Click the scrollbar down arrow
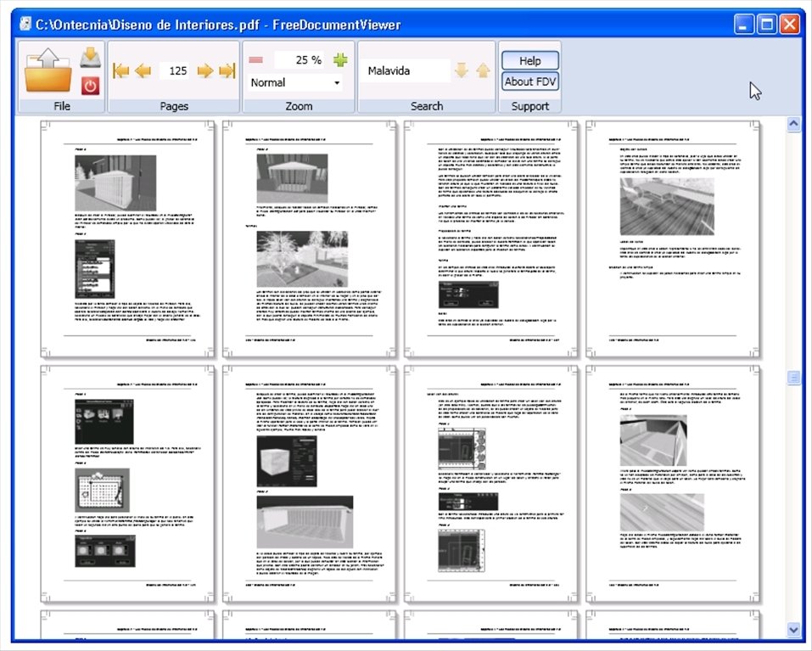The width and height of the screenshot is (812, 651). 793,630
